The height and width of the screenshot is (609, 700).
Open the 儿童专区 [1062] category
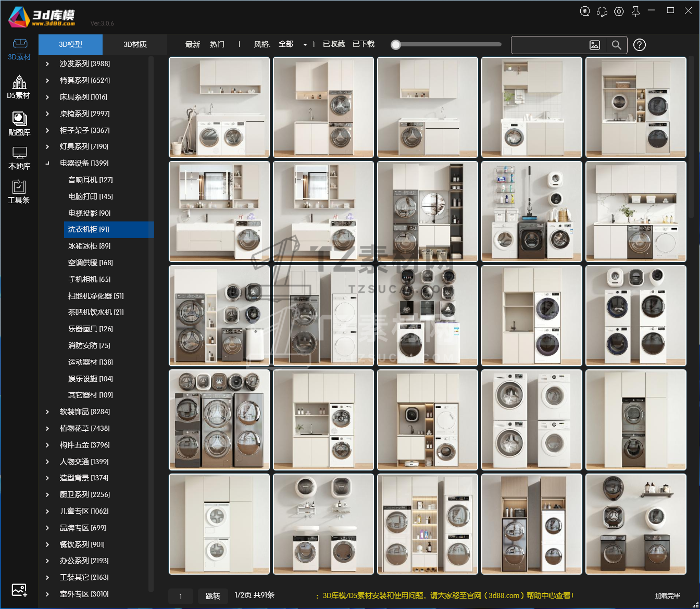coord(84,511)
